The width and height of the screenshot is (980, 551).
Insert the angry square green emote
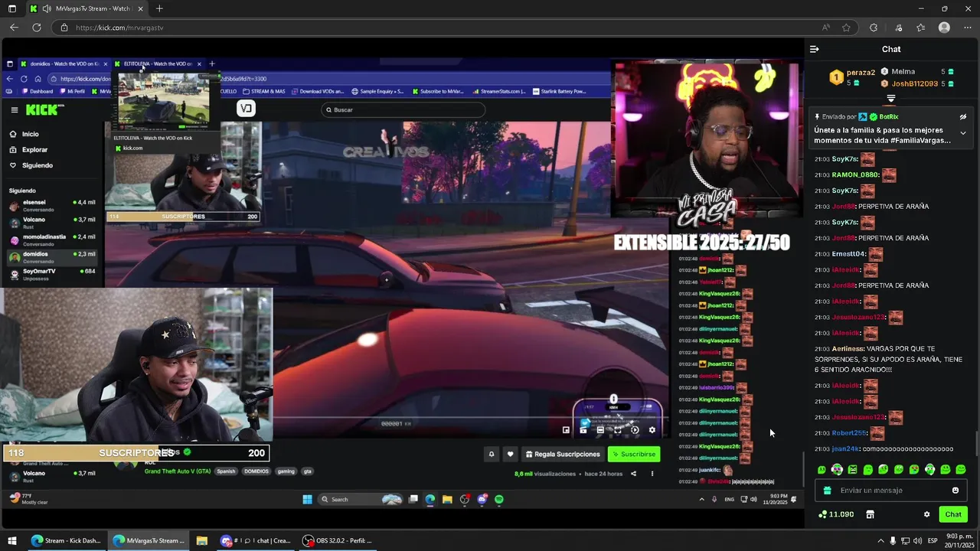coord(852,469)
